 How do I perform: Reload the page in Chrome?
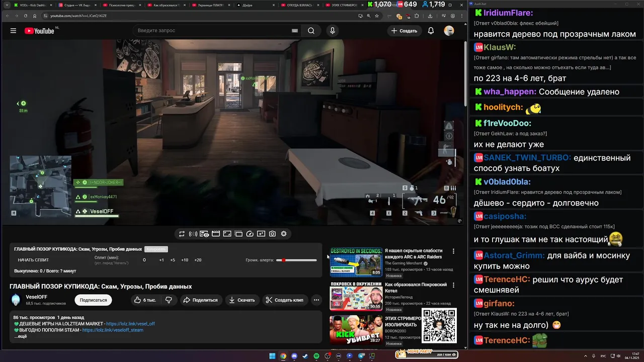pos(26,16)
